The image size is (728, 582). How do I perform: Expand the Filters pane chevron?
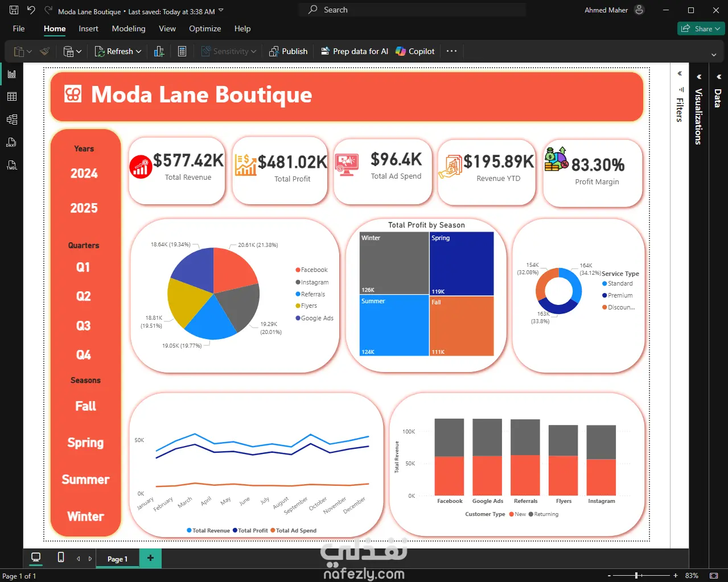[680, 73]
